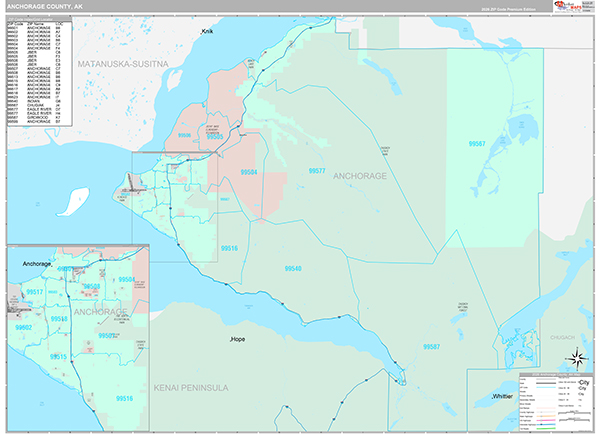This screenshot has height=434, width=600.
Task: Click the INDIAN row in ZIP index table
Action: (x=34, y=101)
